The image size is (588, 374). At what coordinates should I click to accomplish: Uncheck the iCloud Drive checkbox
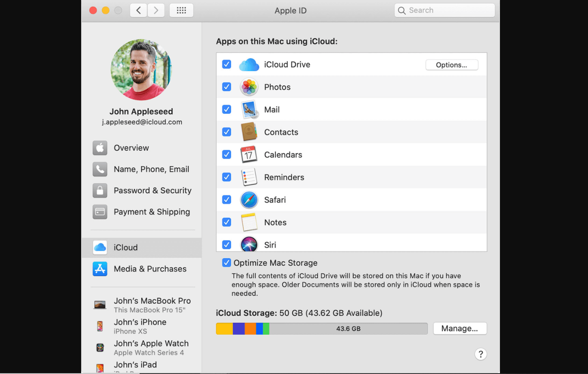(x=227, y=64)
